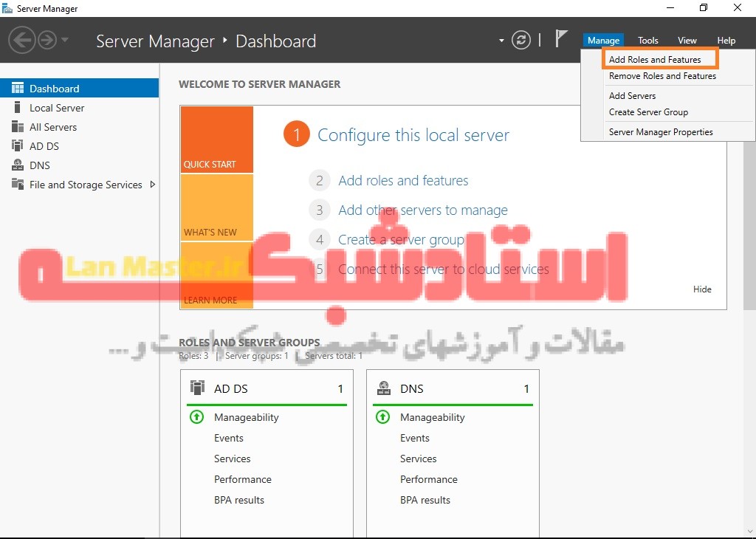Viewport: 756px width, 539px height.
Task: Click the AD DS sidebar icon
Action: point(18,145)
